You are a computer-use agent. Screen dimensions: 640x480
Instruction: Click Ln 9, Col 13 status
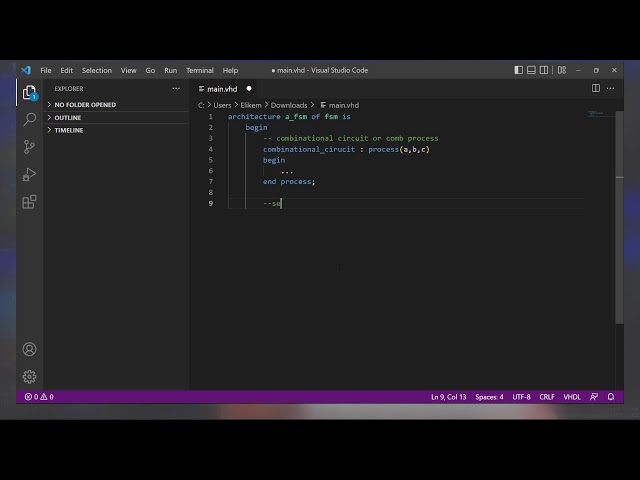pos(449,397)
